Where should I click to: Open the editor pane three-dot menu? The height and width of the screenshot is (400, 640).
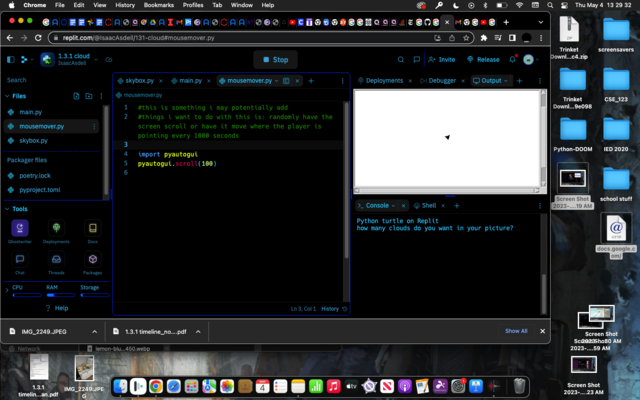[342, 81]
